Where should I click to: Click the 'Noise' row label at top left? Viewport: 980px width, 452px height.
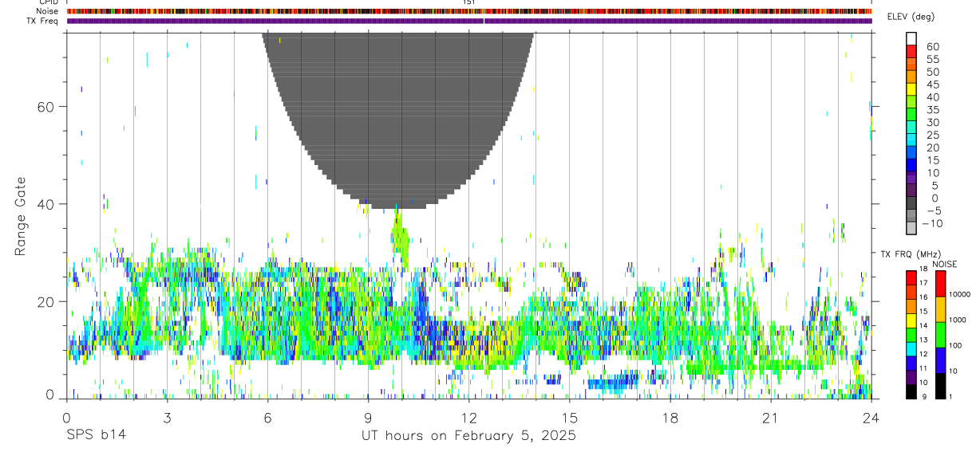pyautogui.click(x=47, y=11)
